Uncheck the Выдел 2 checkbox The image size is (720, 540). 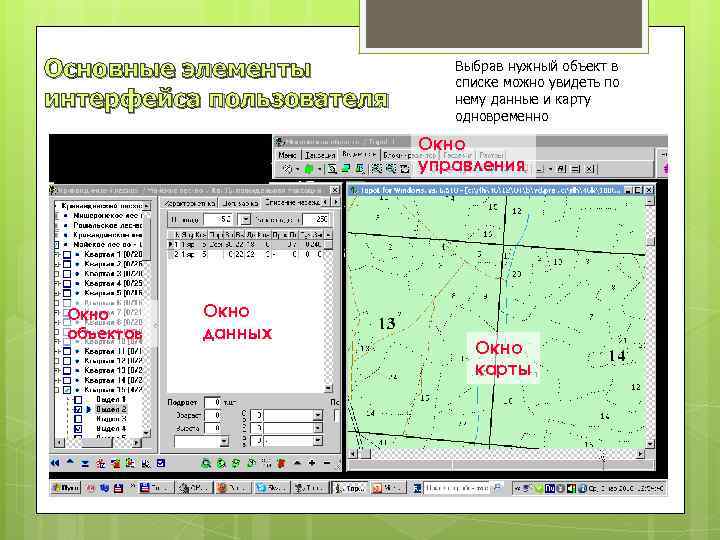click(78, 409)
